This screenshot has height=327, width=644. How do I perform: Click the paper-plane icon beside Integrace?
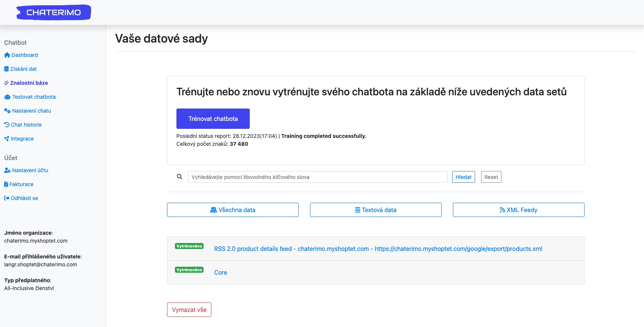pyautogui.click(x=7, y=139)
